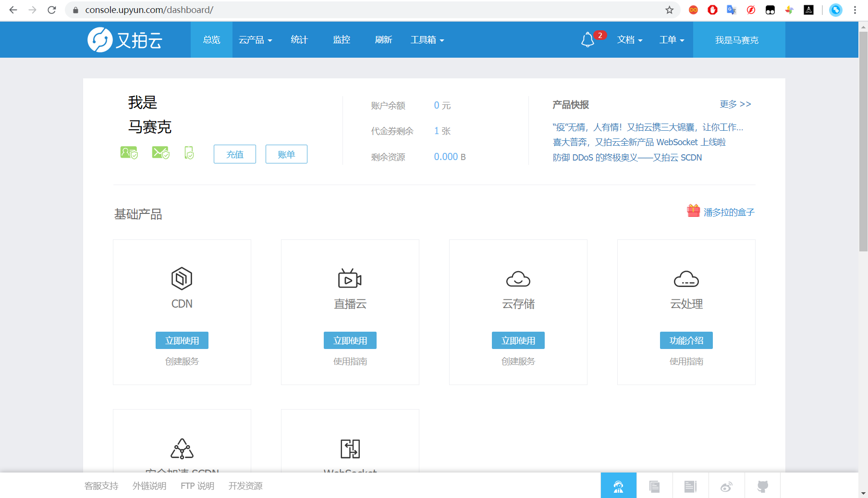This screenshot has width=868, height=498.
Task: Click 立即使用 under 云存储
Action: pos(518,340)
